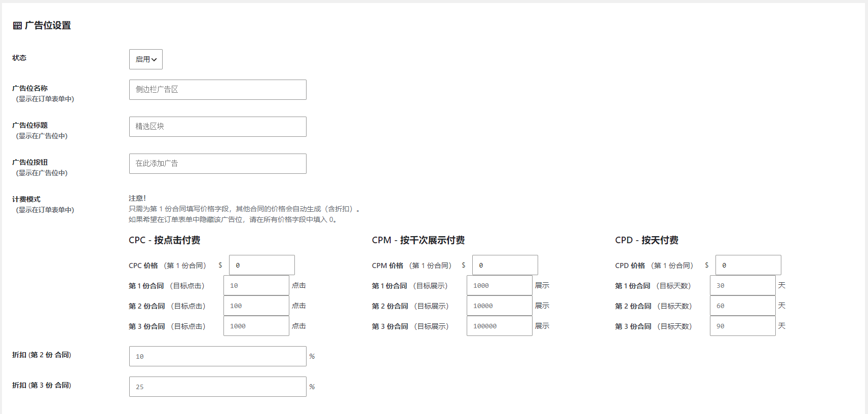Click the 折扣 (第 2 份 合同) label

(x=42, y=355)
